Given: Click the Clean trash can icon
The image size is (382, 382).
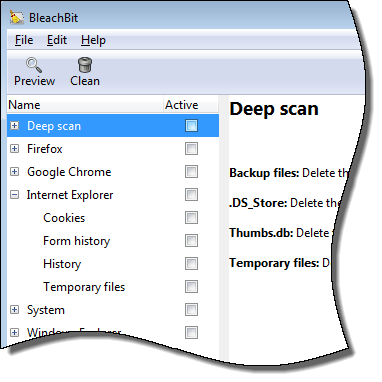Looking at the screenshot, I should [85, 65].
